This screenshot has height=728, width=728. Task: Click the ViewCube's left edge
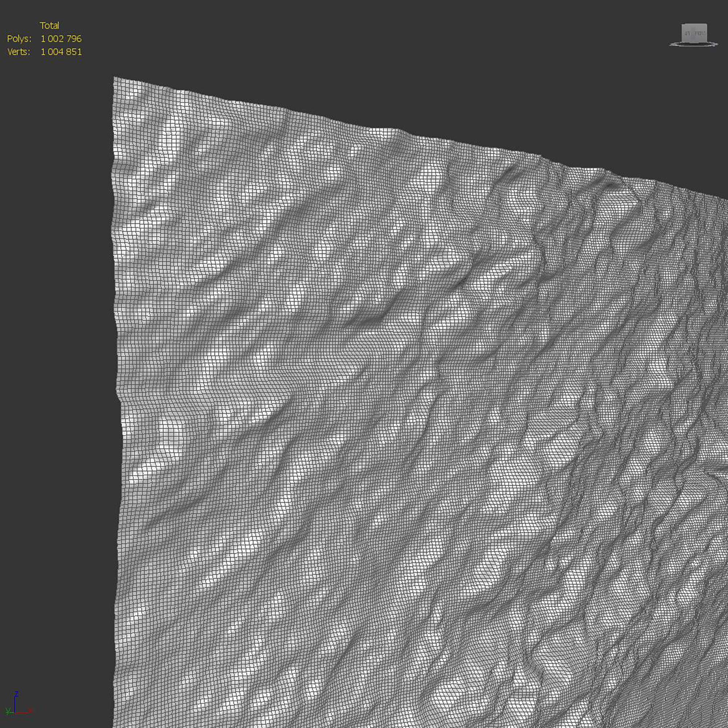pyautogui.click(x=682, y=33)
